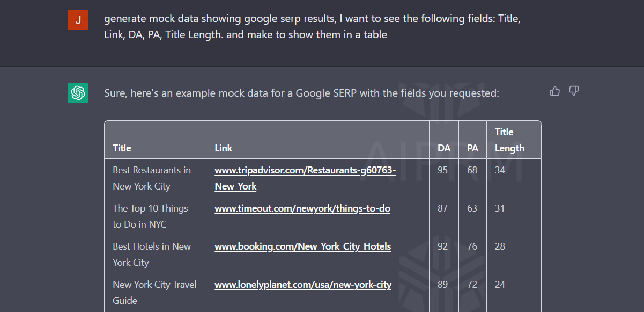The height and width of the screenshot is (312, 644).
Task: Open the timeout.com things-to-do link
Action: 302,208
